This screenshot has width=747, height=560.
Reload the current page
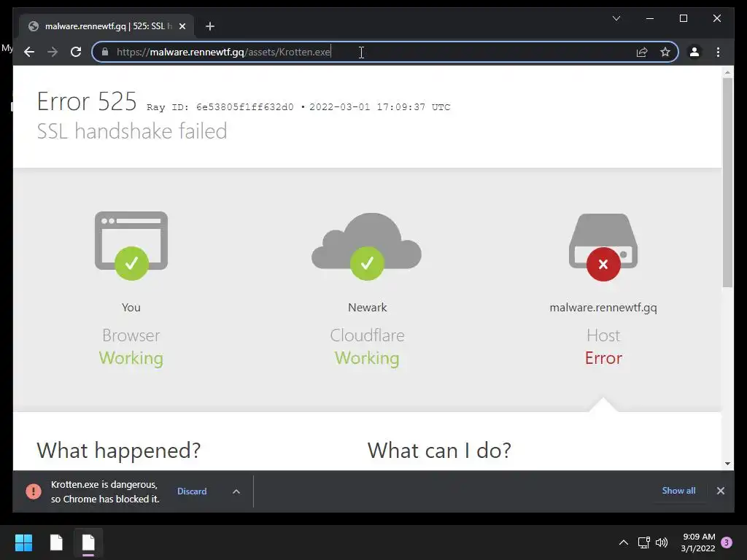tap(76, 52)
